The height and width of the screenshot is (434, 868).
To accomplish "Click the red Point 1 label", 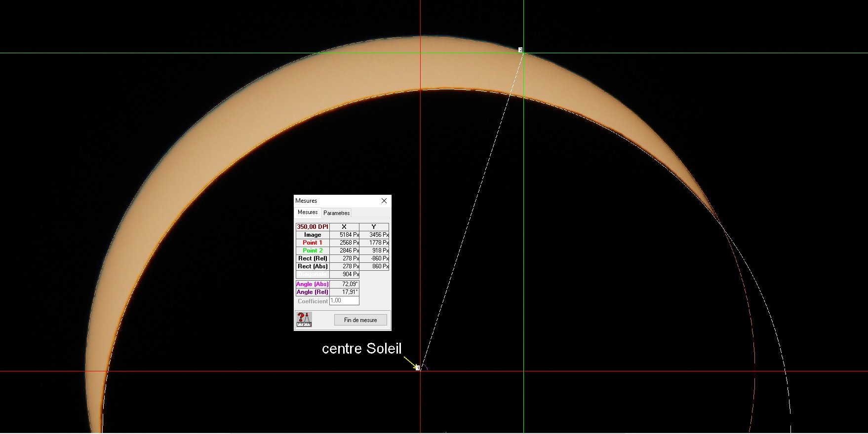I will [x=313, y=243].
